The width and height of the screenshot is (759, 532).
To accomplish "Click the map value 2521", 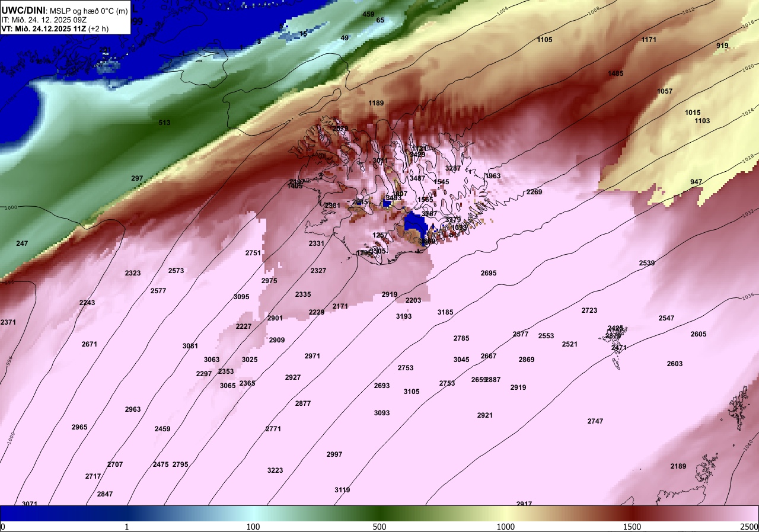I will coord(570,344).
